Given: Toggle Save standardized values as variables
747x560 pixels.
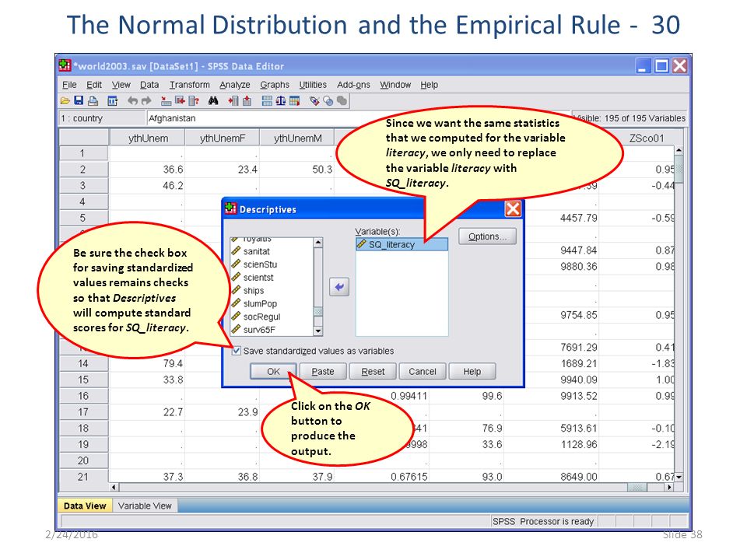Looking at the screenshot, I should [237, 351].
